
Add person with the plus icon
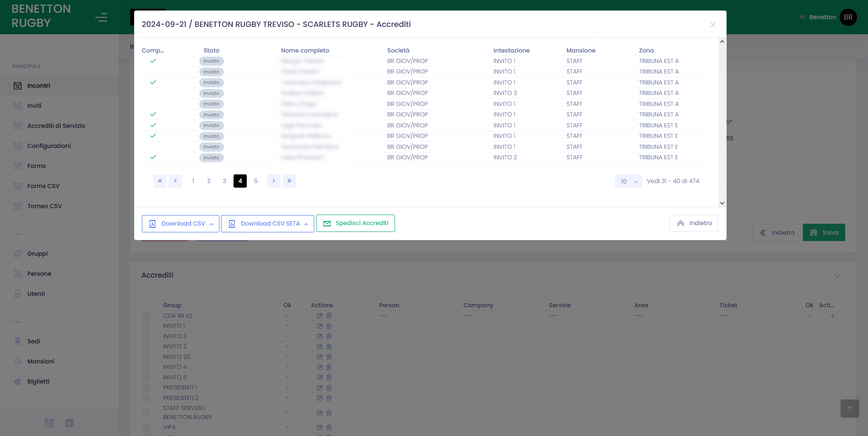coord(832,316)
